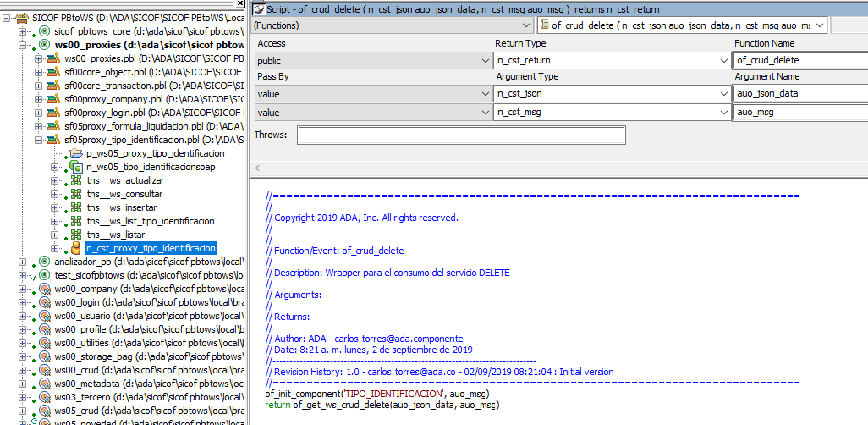Expand the tns__ws_listar node
Viewport: 868px width, 425px height.
click(x=55, y=235)
